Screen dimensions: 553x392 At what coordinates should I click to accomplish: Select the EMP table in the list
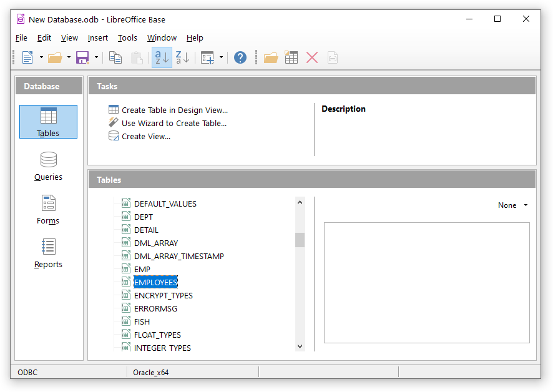click(x=141, y=268)
